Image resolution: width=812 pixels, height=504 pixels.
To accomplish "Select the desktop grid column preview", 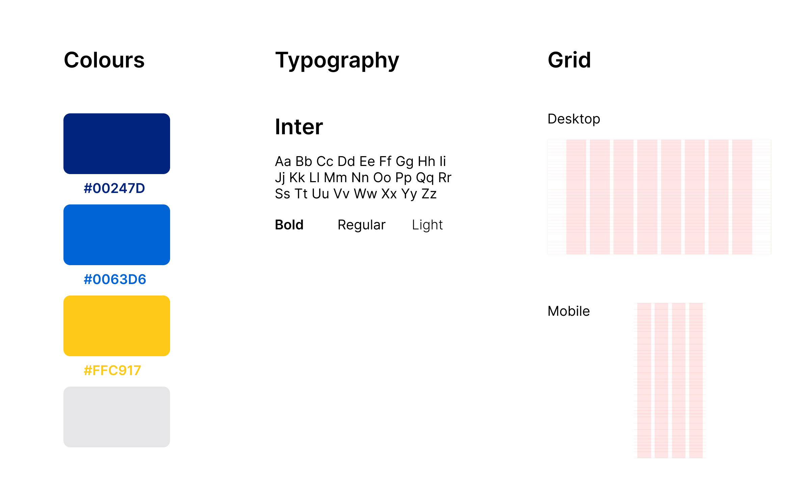I will [659, 197].
